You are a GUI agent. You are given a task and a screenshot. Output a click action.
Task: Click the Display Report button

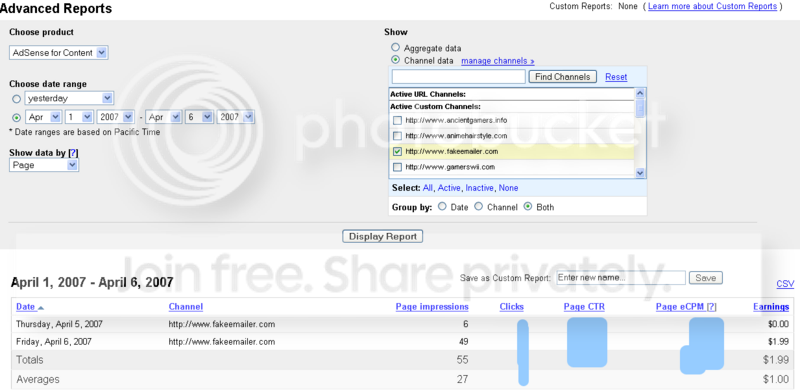tap(383, 236)
